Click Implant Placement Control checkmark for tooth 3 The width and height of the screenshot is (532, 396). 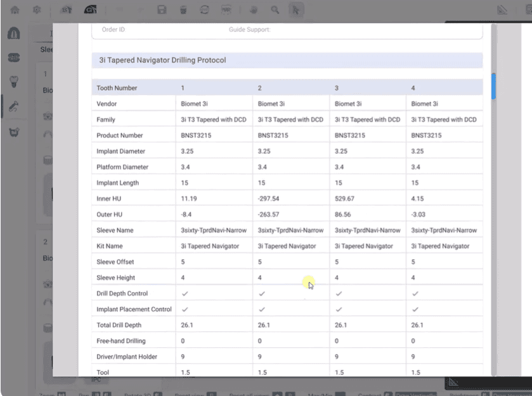(x=339, y=310)
